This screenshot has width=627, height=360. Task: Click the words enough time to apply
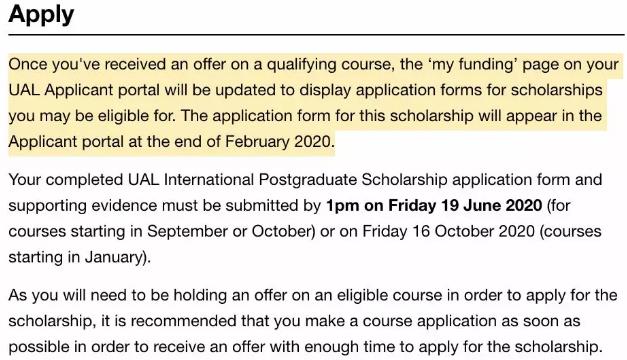click(x=380, y=347)
